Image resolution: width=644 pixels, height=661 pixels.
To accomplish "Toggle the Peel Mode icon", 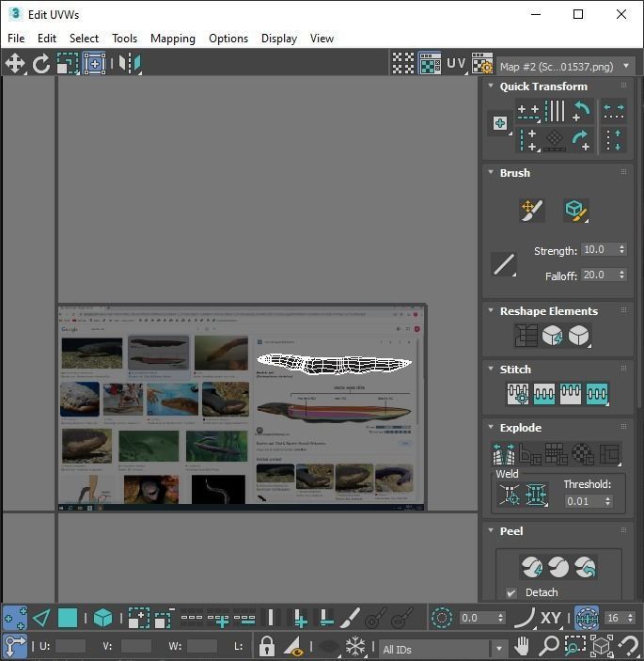I will 558,567.
